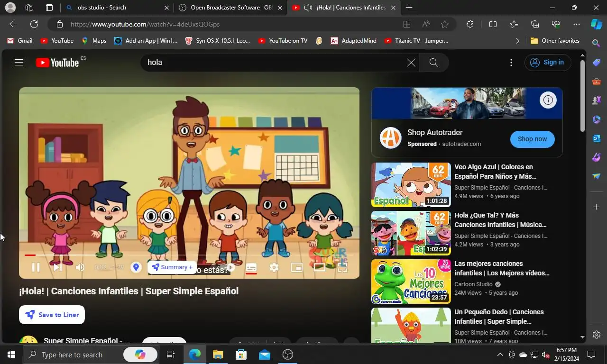Viewport: 607px width, 364px height.
Task: Open the Gmail bookmark
Action: (x=19, y=41)
